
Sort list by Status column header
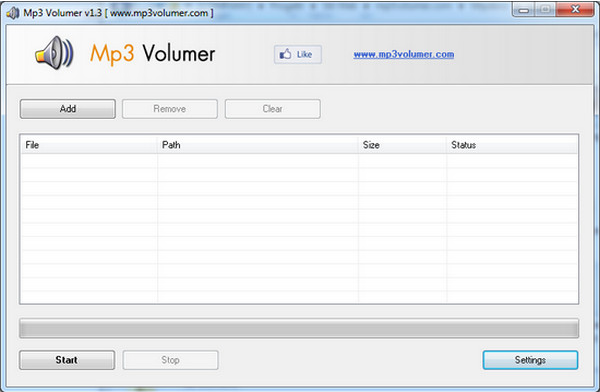[x=512, y=145]
